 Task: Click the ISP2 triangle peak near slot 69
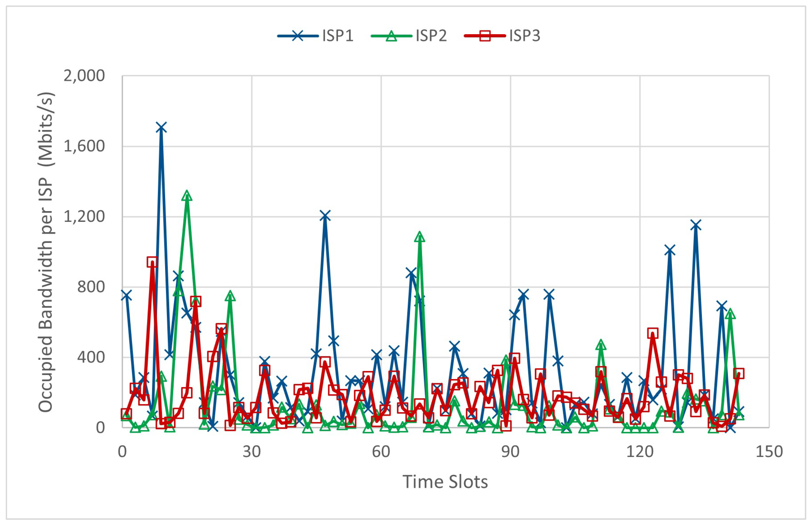pos(420,237)
